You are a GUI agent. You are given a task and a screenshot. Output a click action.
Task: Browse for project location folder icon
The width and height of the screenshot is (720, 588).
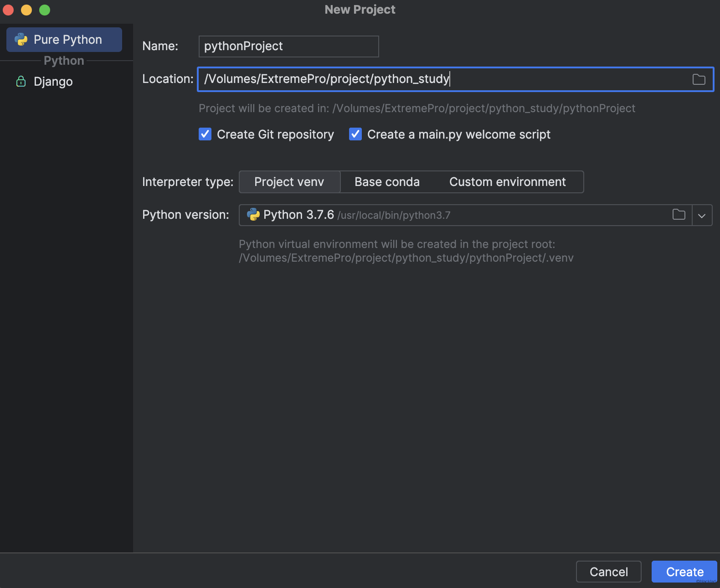[699, 79]
